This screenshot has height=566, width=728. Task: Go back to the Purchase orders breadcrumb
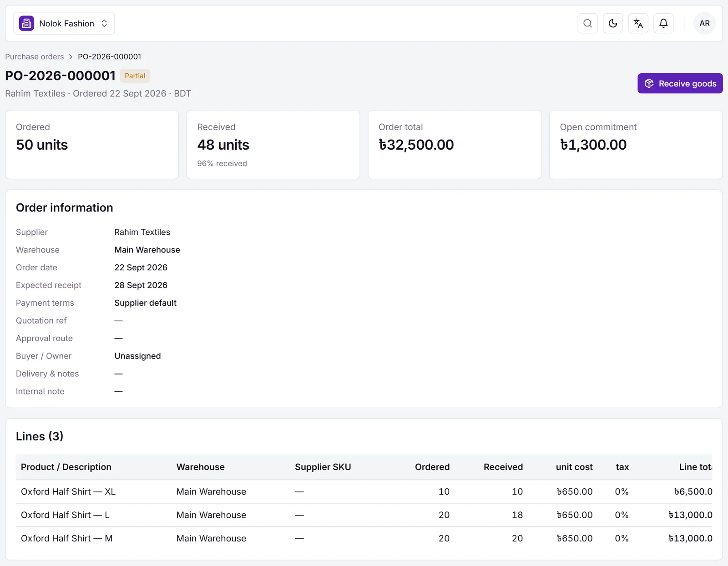[35, 56]
